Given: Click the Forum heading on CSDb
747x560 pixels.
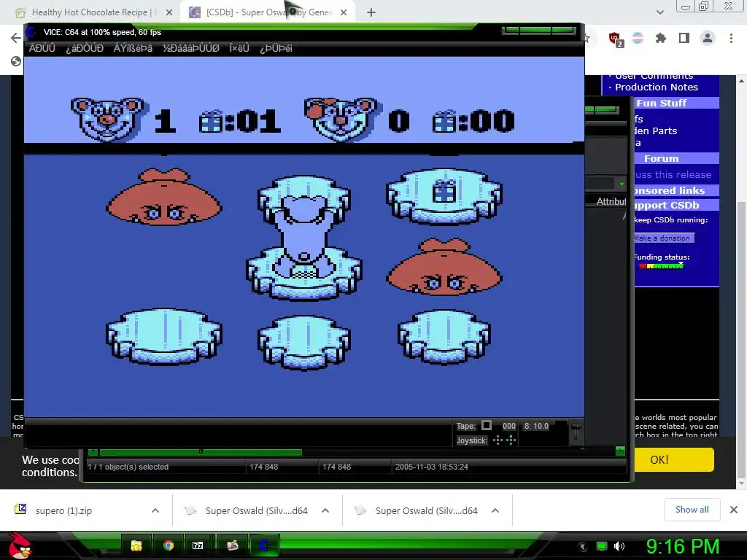Looking at the screenshot, I should pyautogui.click(x=661, y=158).
